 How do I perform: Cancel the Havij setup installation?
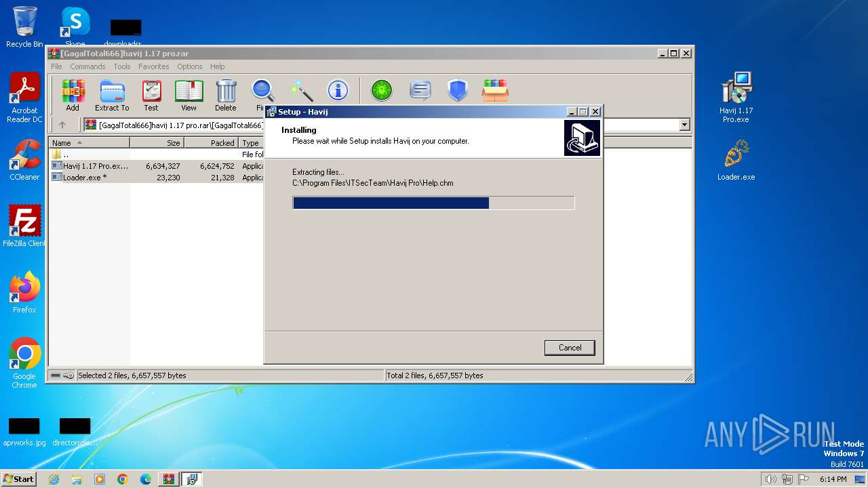tap(570, 348)
